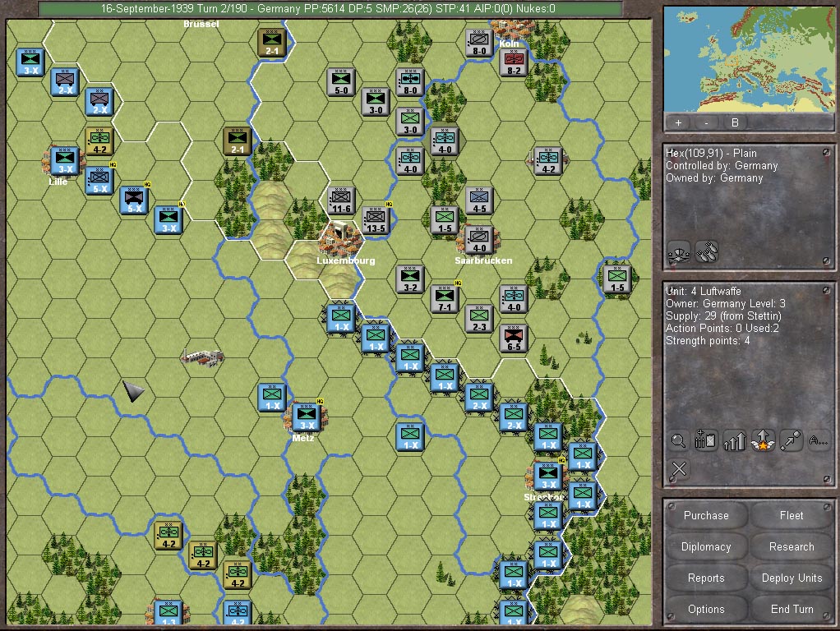The image size is (840, 631).
Task: Select the 3-2 German armor unit
Action: (410, 279)
